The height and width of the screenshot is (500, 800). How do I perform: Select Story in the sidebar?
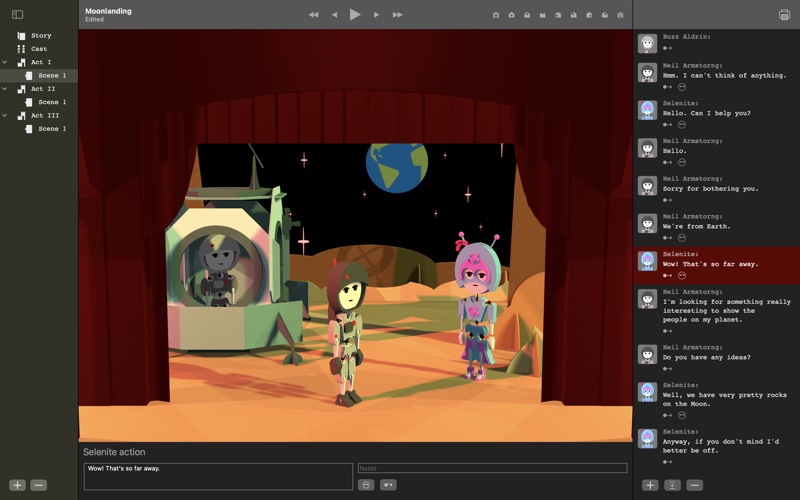pos(39,36)
